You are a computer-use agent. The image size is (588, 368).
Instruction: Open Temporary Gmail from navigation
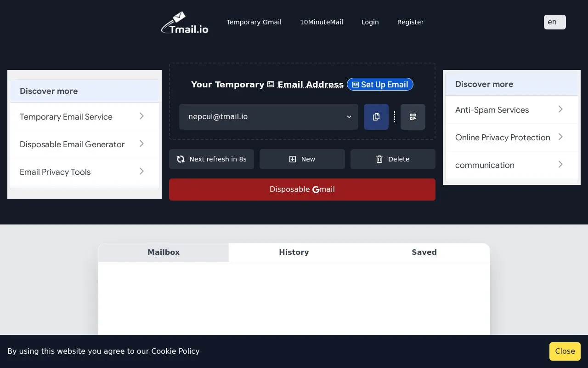[x=254, y=22]
